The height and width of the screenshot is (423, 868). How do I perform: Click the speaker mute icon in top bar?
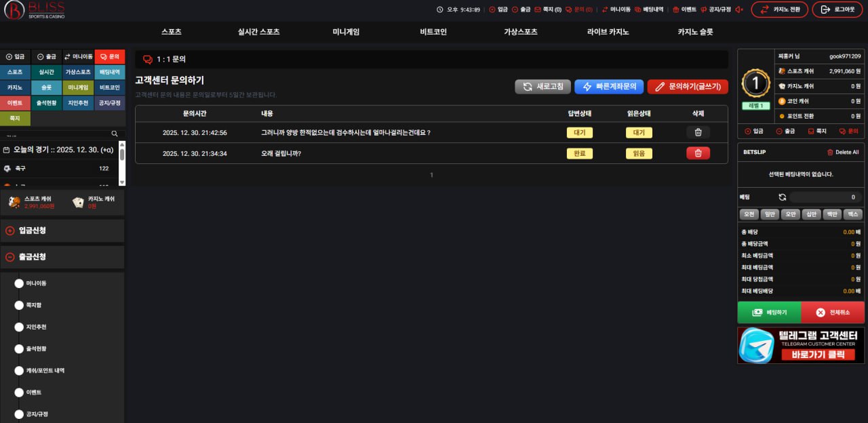[x=739, y=9]
